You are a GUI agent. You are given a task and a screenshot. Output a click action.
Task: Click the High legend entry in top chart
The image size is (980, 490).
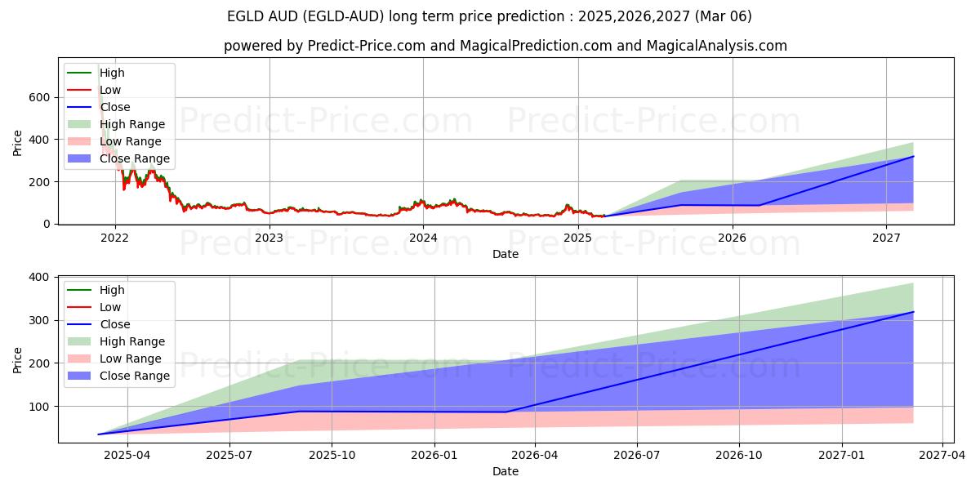[112, 73]
